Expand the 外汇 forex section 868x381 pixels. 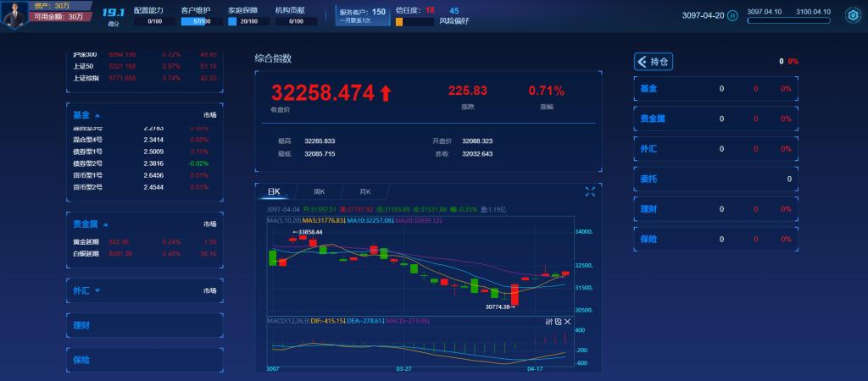tap(97, 290)
